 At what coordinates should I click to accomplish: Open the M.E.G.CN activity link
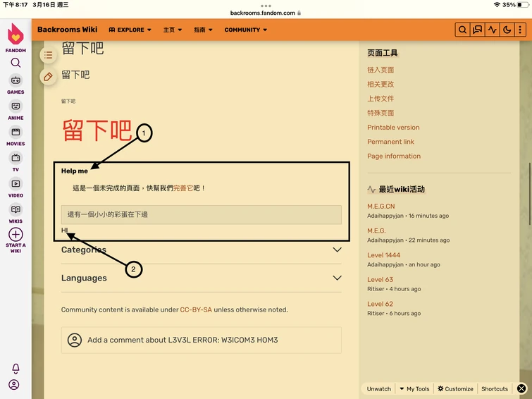click(381, 206)
